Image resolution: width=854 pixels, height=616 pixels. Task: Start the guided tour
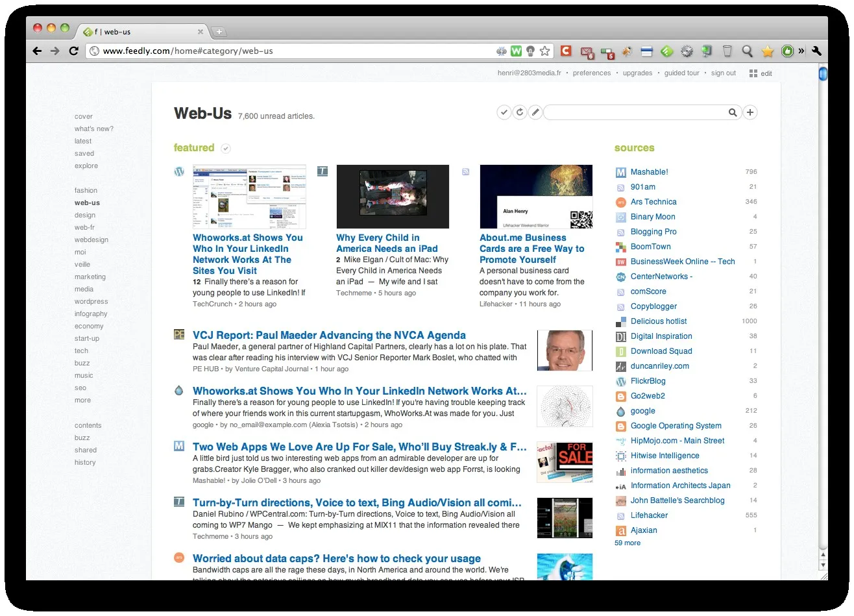click(682, 73)
